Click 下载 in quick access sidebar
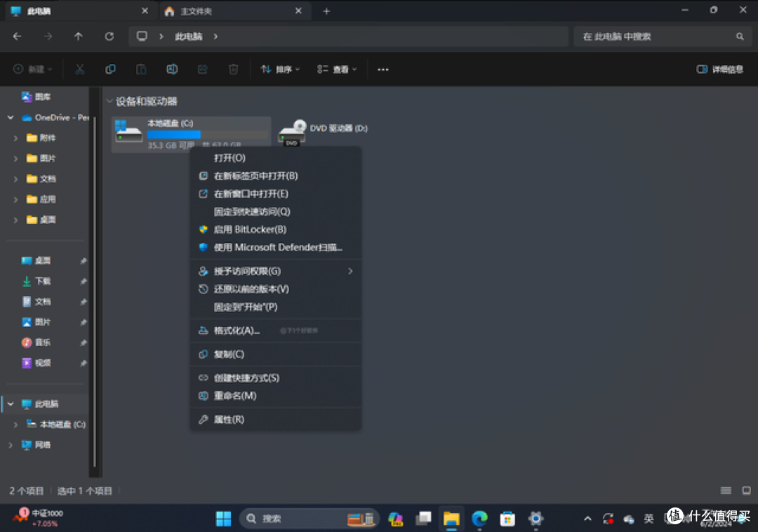Image resolution: width=758 pixels, height=532 pixels. pos(43,281)
